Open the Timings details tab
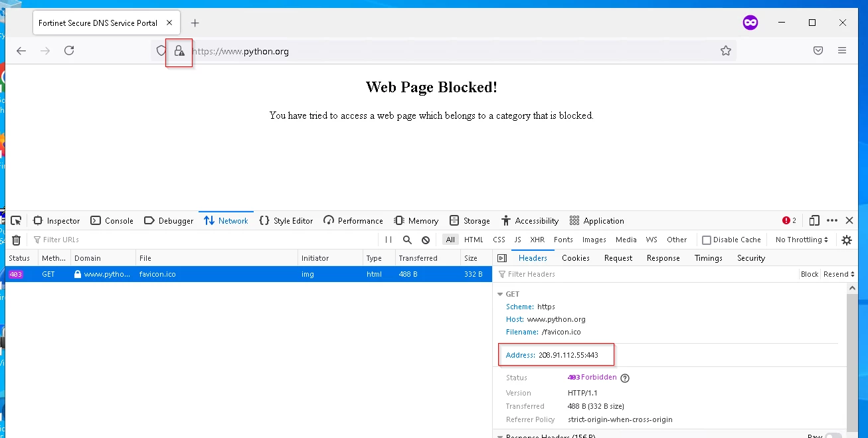 709,258
